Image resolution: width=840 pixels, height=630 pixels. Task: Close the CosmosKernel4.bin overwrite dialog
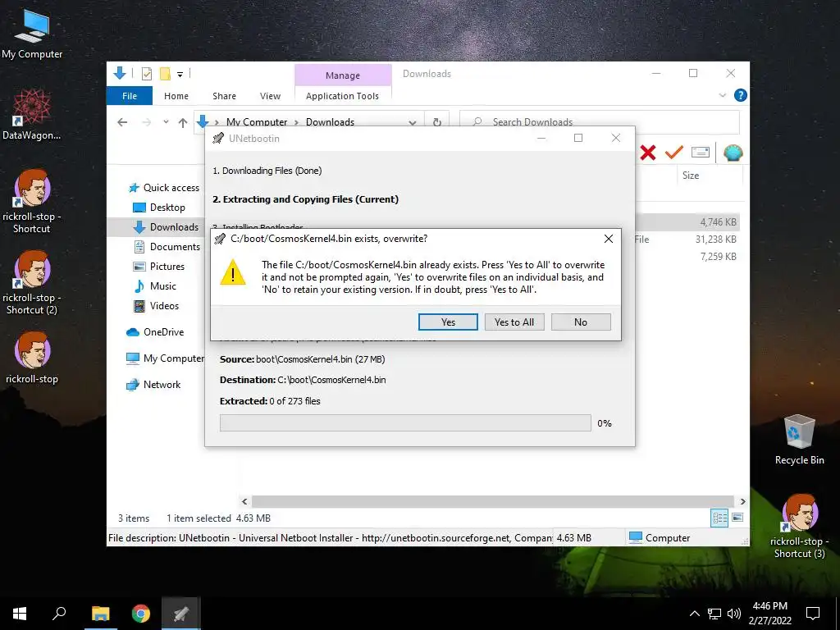tap(609, 239)
